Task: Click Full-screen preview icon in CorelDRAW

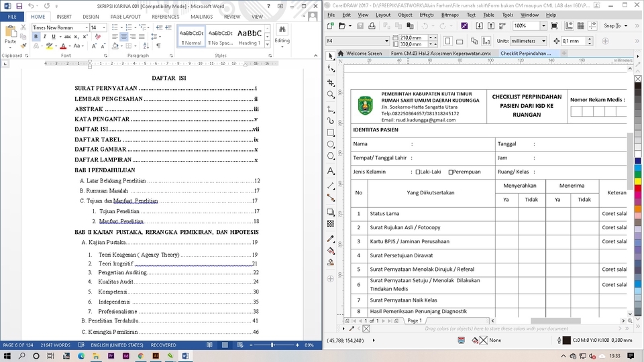Action: tap(554, 26)
